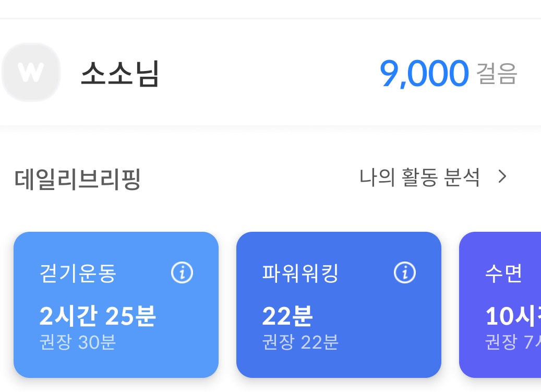Image resolution: width=541 pixels, height=392 pixels.
Task: Tap the bold 22분 power walking value
Action: click(287, 316)
